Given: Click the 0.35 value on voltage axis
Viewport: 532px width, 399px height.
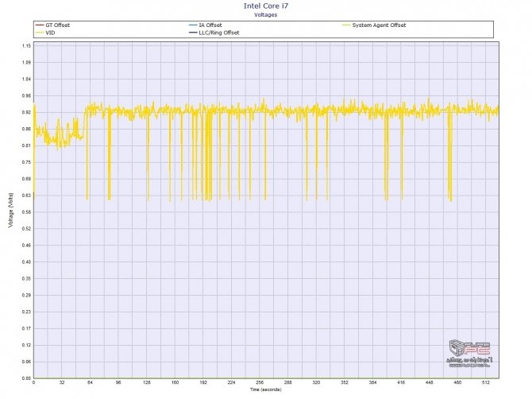Looking at the screenshot, I should pyautogui.click(x=26, y=278).
